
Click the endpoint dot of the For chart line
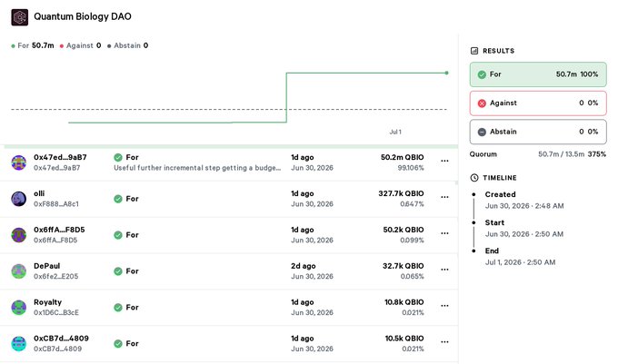pos(446,73)
